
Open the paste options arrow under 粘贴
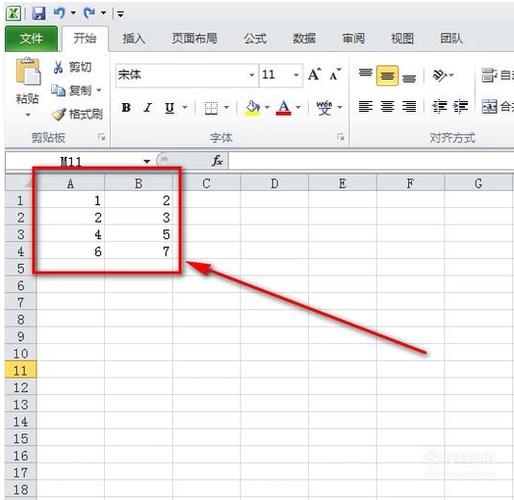point(28,115)
